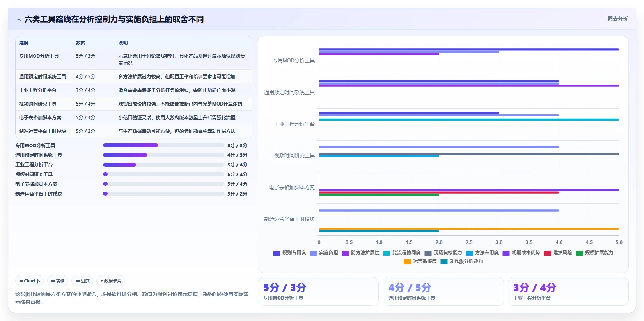This screenshot has height=321, width=644.
Task: Select the 视频时间研究工具 table row name
Action: click(38, 104)
